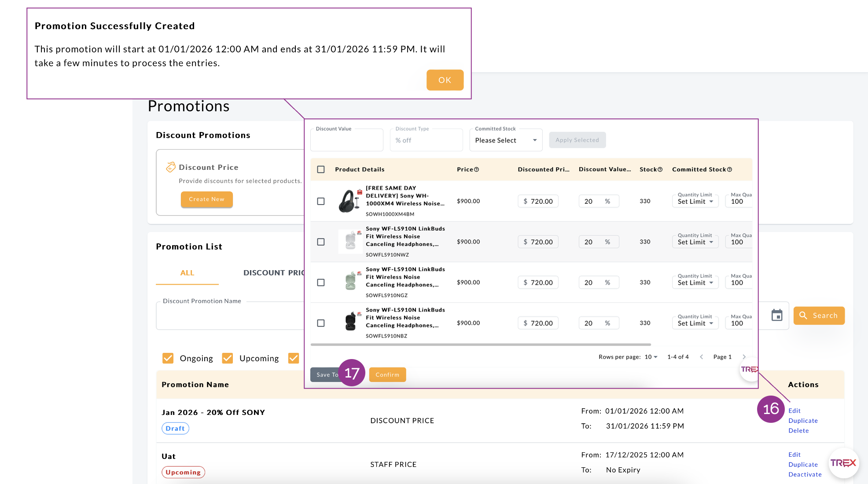Click the Price column help icon
Image resolution: width=868 pixels, height=484 pixels.
click(x=476, y=169)
